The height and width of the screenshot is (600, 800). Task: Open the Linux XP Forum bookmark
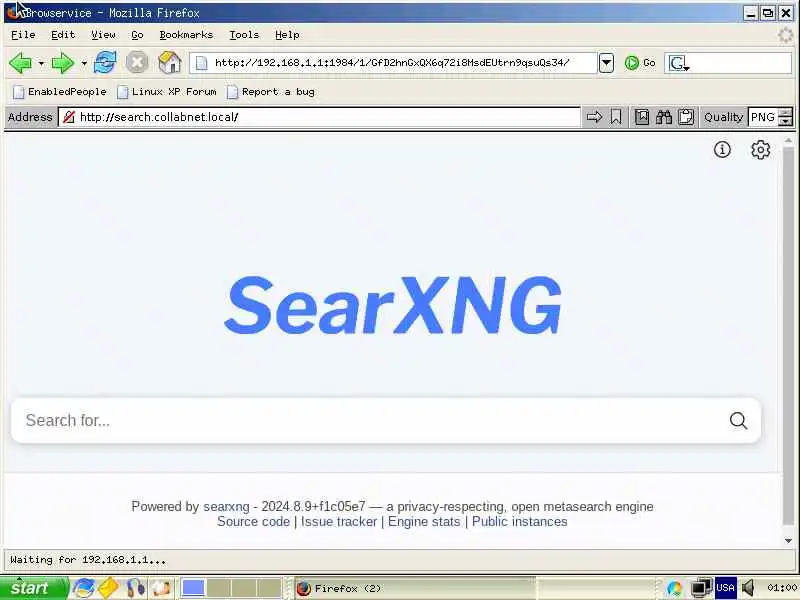pyautogui.click(x=166, y=92)
